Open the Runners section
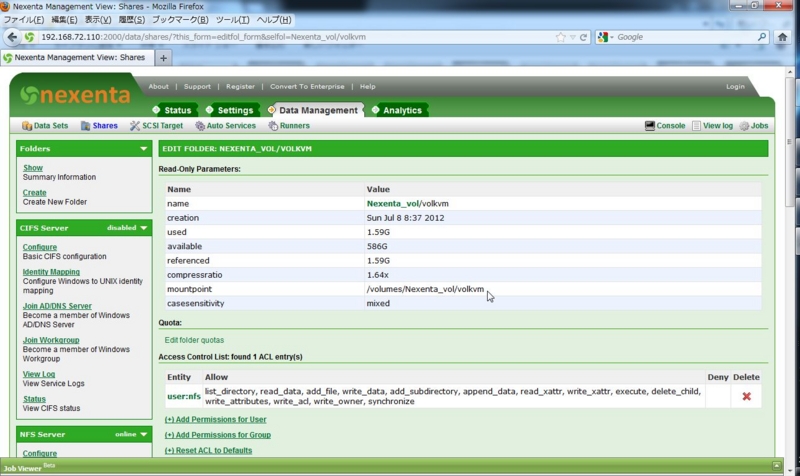 click(x=289, y=126)
